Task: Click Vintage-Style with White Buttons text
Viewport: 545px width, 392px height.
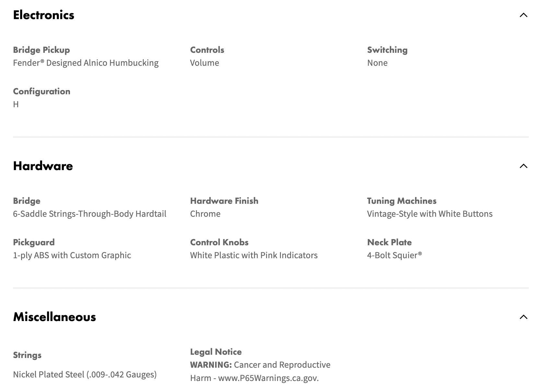Action: (x=430, y=214)
